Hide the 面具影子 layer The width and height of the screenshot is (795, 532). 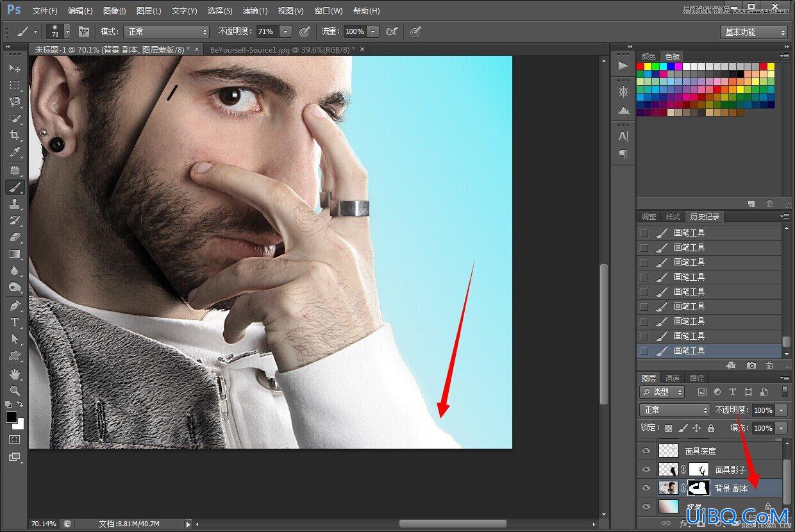pyautogui.click(x=646, y=470)
